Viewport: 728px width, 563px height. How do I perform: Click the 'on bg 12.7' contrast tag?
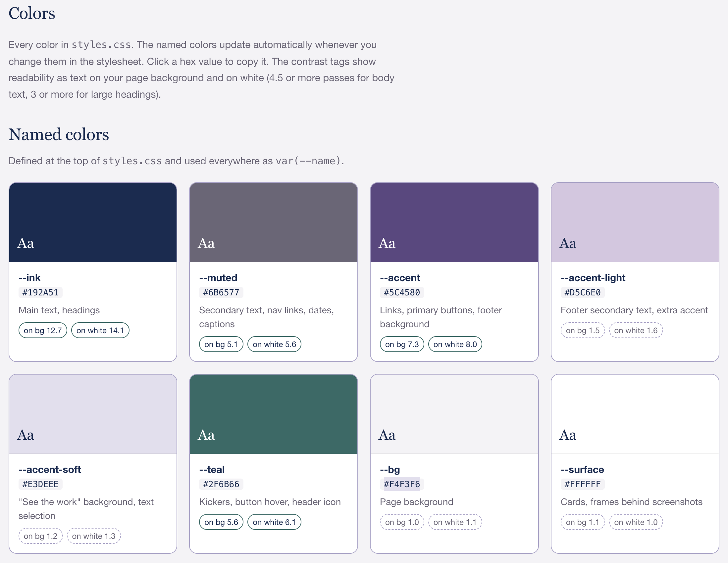[x=43, y=330]
